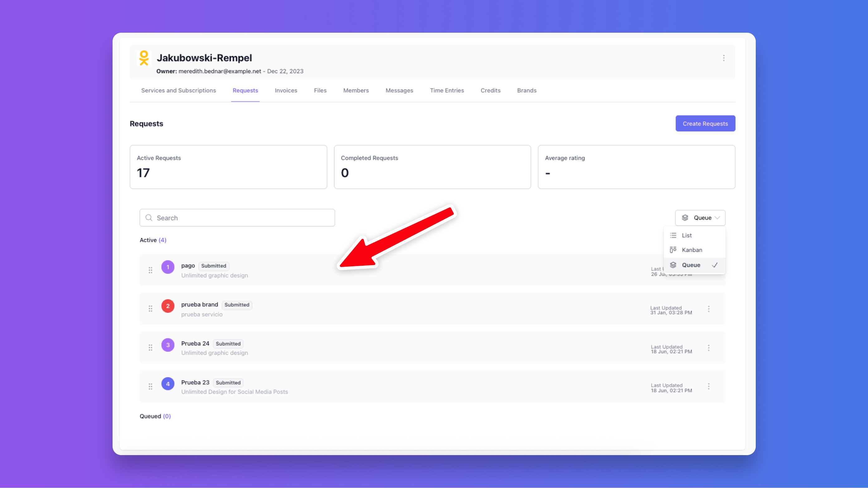Expand the Queued (0) section header
Image resolution: width=868 pixels, height=490 pixels.
pyautogui.click(x=155, y=416)
